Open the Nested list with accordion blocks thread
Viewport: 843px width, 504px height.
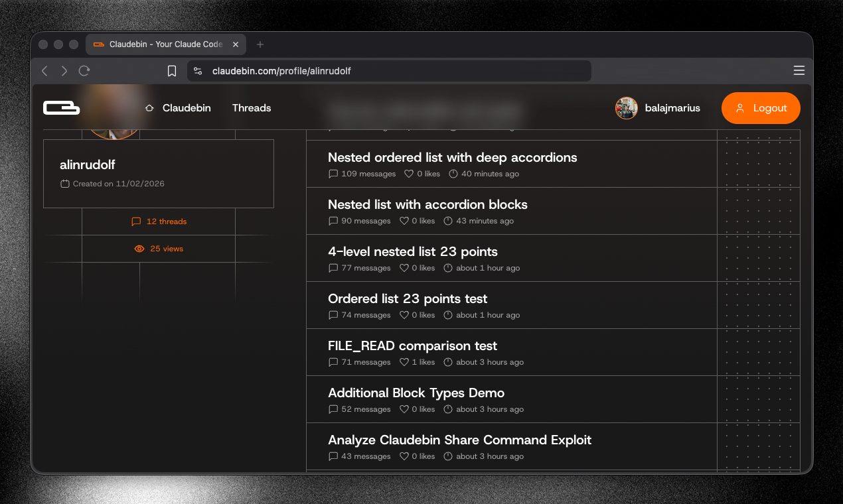[427, 205]
